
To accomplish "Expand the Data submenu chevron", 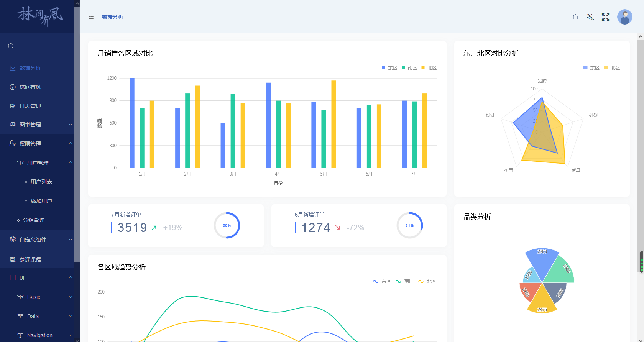I will 71,316.
